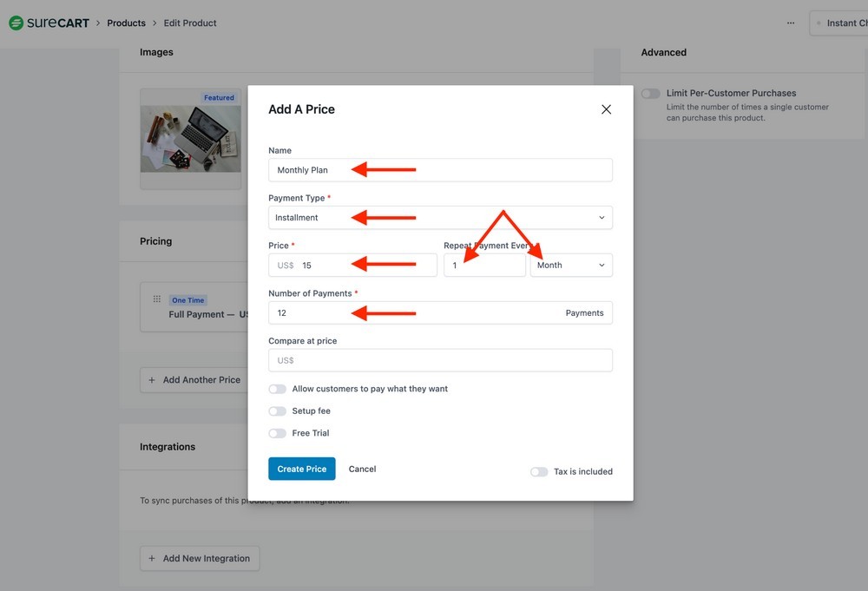
Task: Click plus icon beside Add New Integration
Action: (152, 559)
